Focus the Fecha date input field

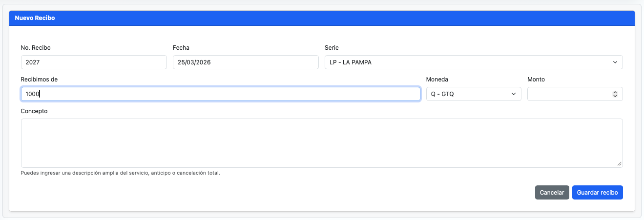click(x=245, y=62)
